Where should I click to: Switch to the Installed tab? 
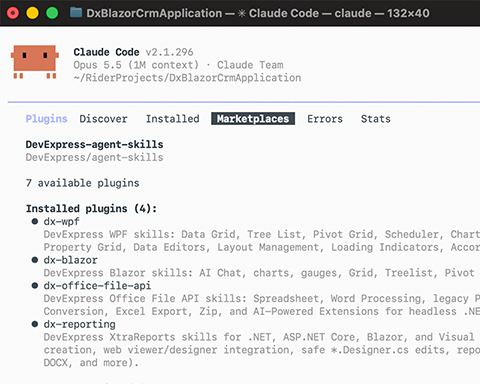tap(173, 119)
